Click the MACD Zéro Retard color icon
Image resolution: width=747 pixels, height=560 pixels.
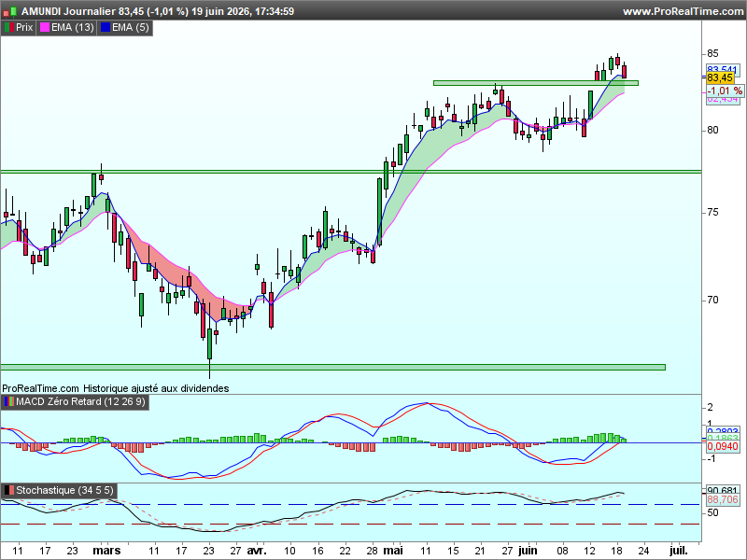click(x=8, y=402)
